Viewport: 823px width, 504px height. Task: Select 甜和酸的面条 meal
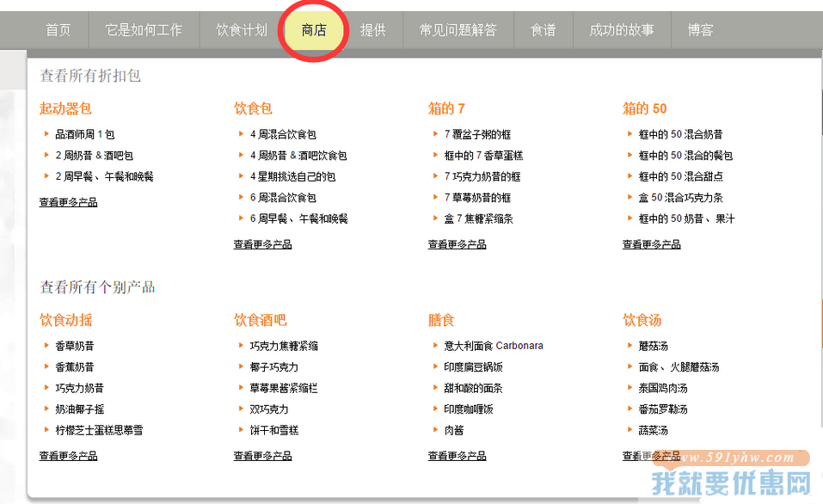coord(474,388)
